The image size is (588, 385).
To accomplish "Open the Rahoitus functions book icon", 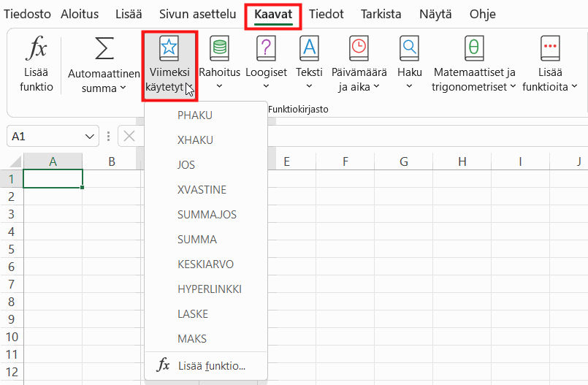I will point(219,48).
